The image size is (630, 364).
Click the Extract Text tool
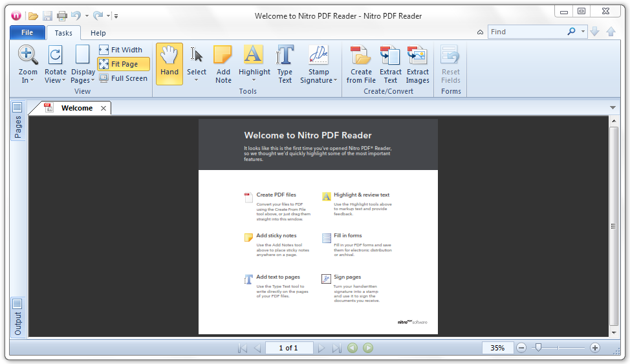pos(390,64)
